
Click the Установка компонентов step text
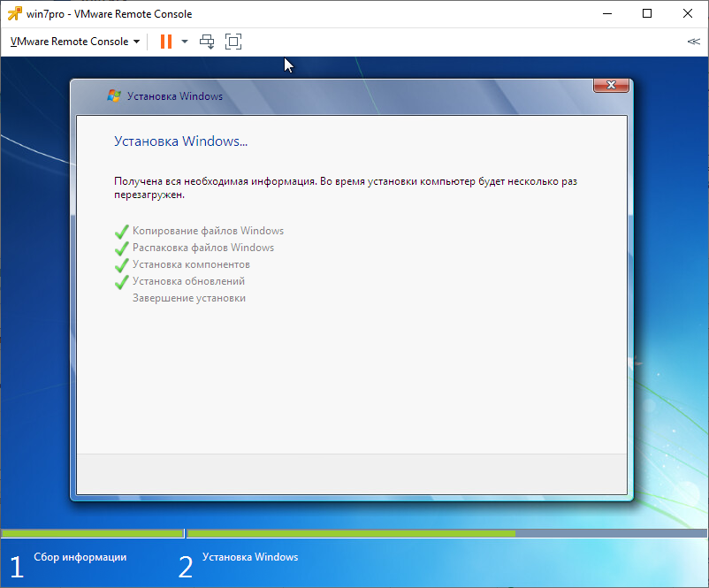[191, 264]
